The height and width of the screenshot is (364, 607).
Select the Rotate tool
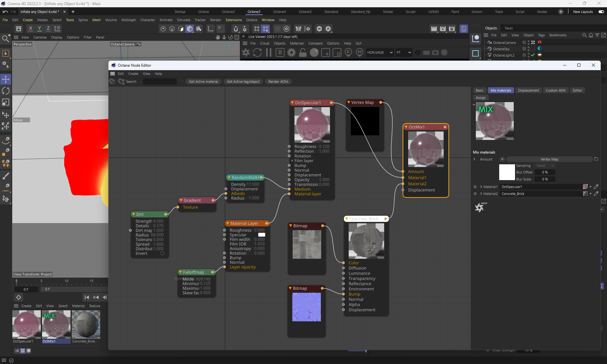6,91
